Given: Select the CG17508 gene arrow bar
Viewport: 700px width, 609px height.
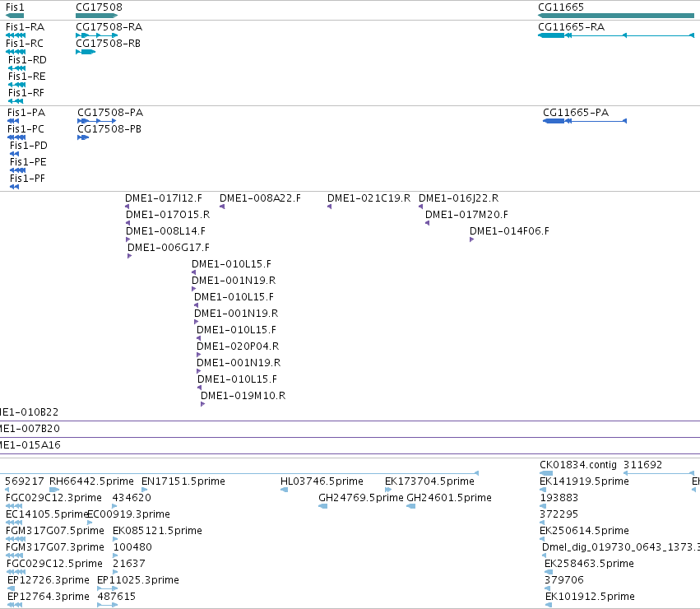Looking at the screenshot, I should [x=96, y=16].
